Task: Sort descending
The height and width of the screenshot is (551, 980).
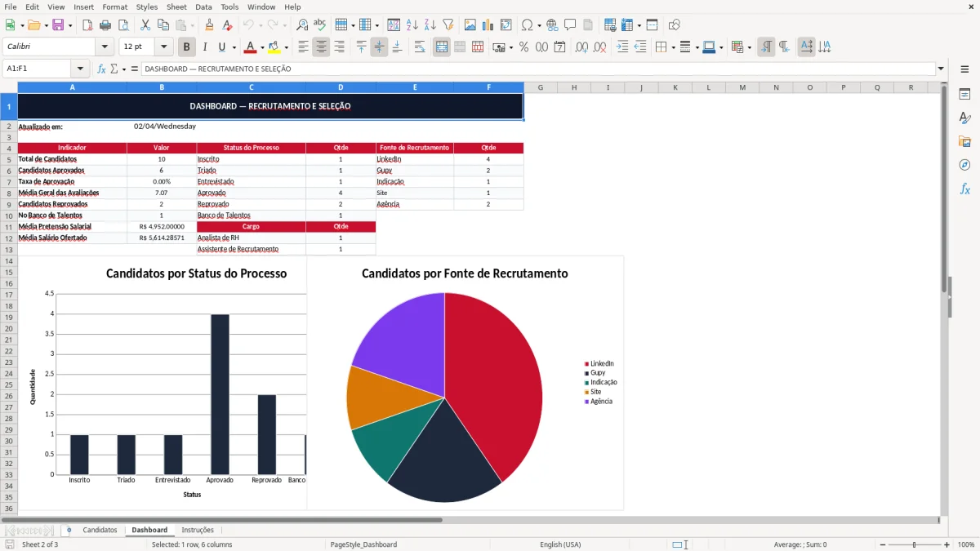Action: [430, 25]
